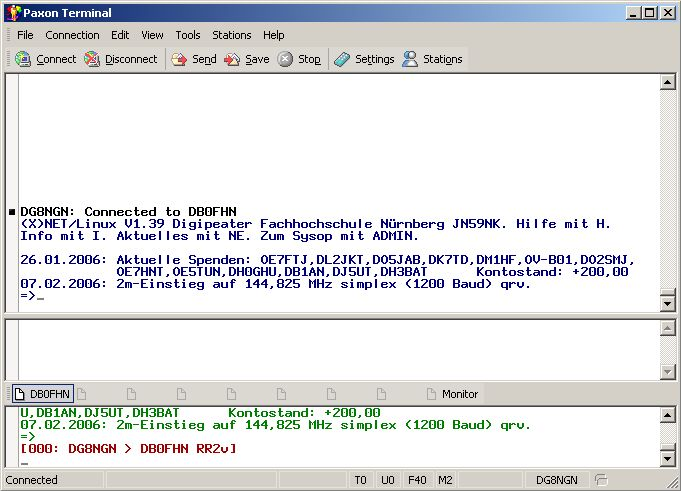The image size is (681, 491).
Task: Click the status bar icon beside DG8NGN
Action: [x=601, y=480]
